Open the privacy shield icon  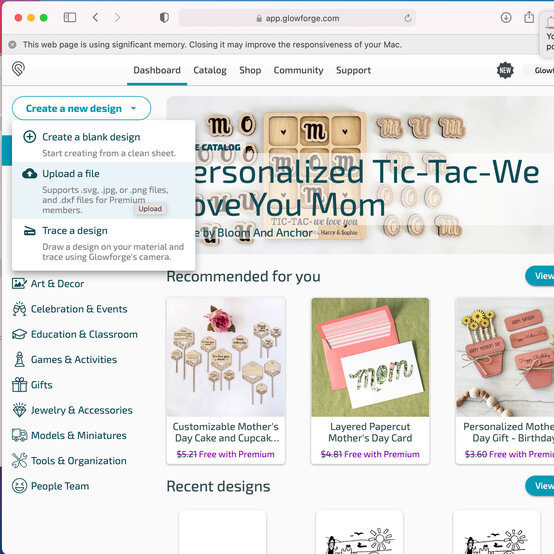tap(164, 17)
